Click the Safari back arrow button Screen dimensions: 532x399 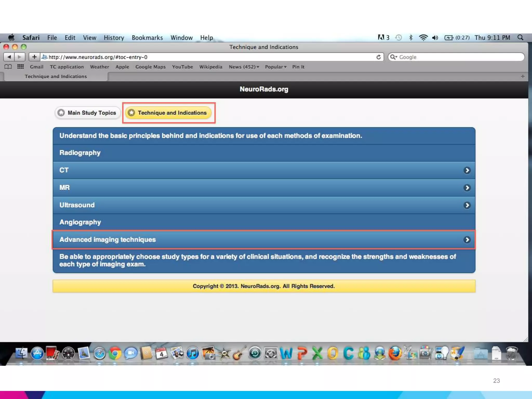[9, 57]
